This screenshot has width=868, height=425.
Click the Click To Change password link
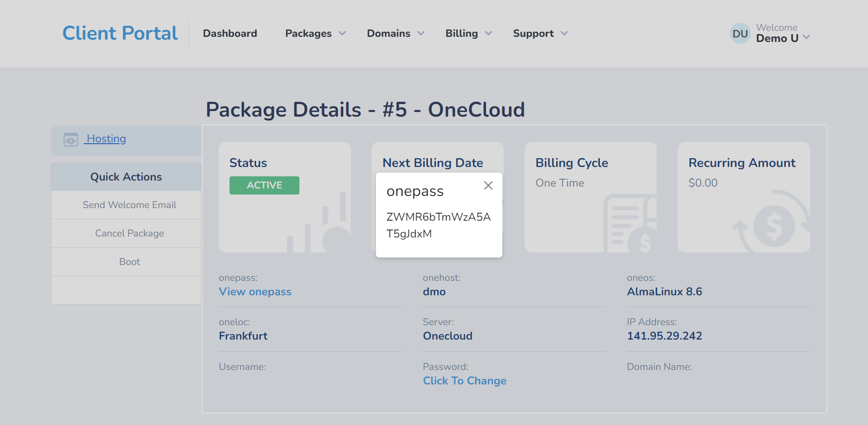click(x=465, y=381)
